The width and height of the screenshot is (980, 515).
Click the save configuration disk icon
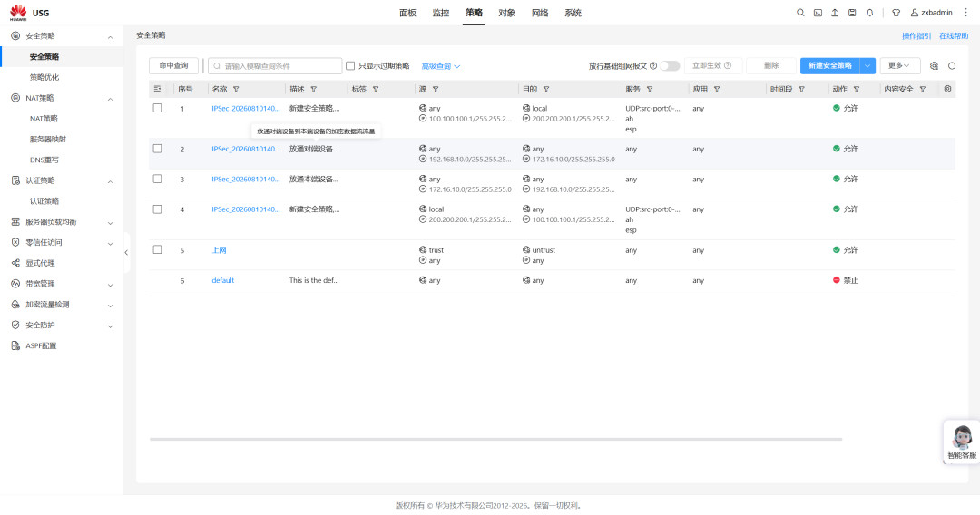(x=852, y=13)
